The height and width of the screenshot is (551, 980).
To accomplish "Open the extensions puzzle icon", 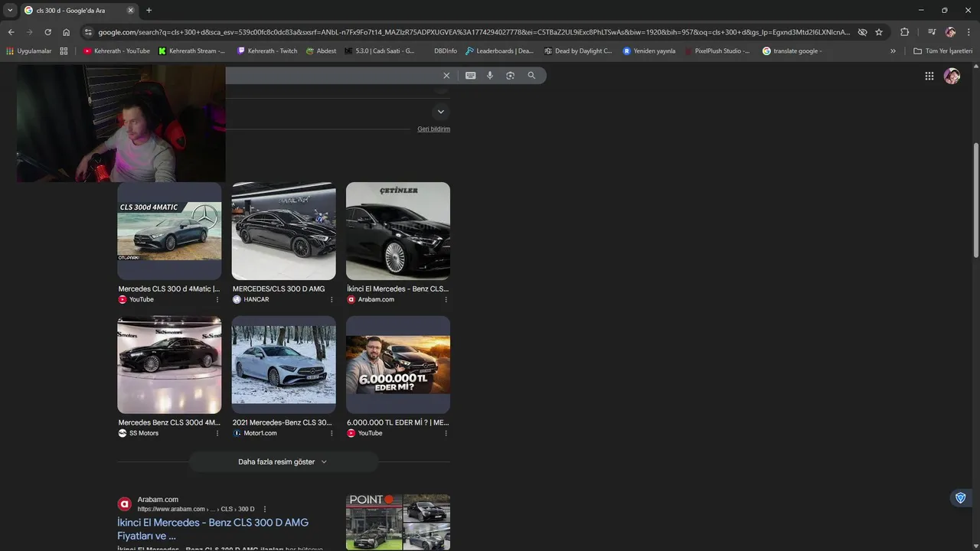I will click(x=904, y=32).
